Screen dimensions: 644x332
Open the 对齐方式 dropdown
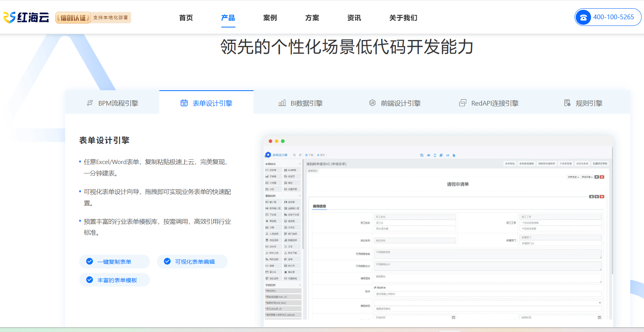573,177
